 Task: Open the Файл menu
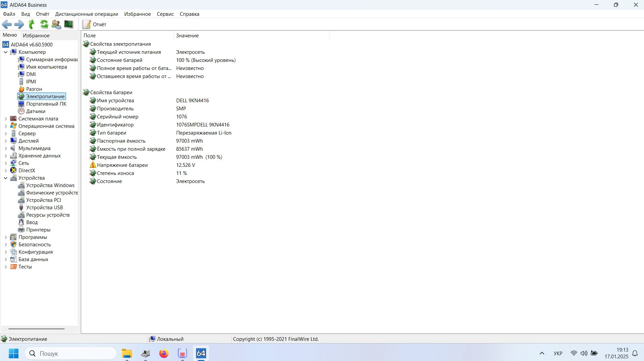[x=9, y=14]
